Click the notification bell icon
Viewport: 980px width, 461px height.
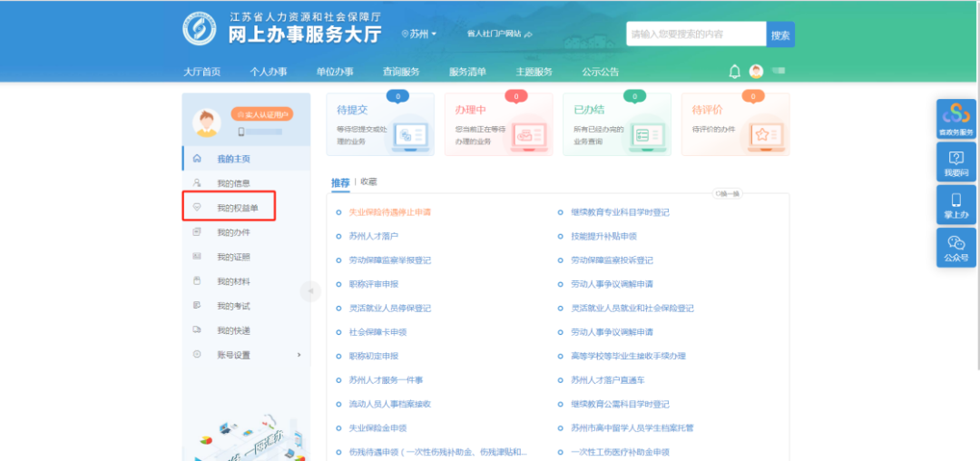(735, 72)
